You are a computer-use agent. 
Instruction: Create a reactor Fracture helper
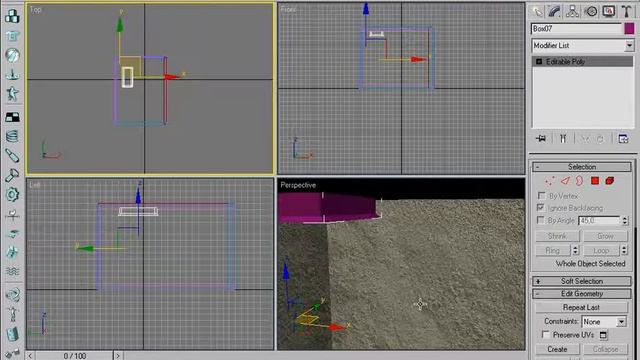pyautogui.click(x=12, y=252)
